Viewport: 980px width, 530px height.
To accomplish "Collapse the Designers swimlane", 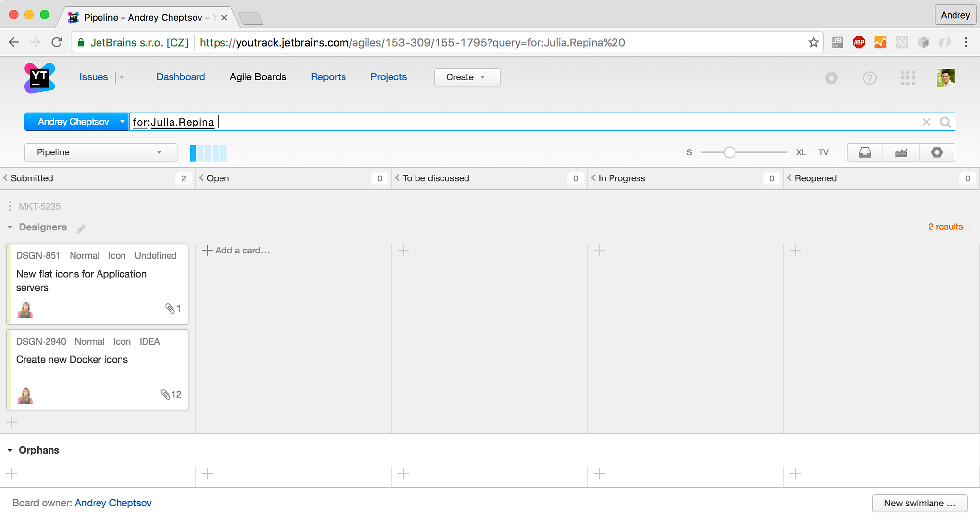I will click(x=10, y=227).
